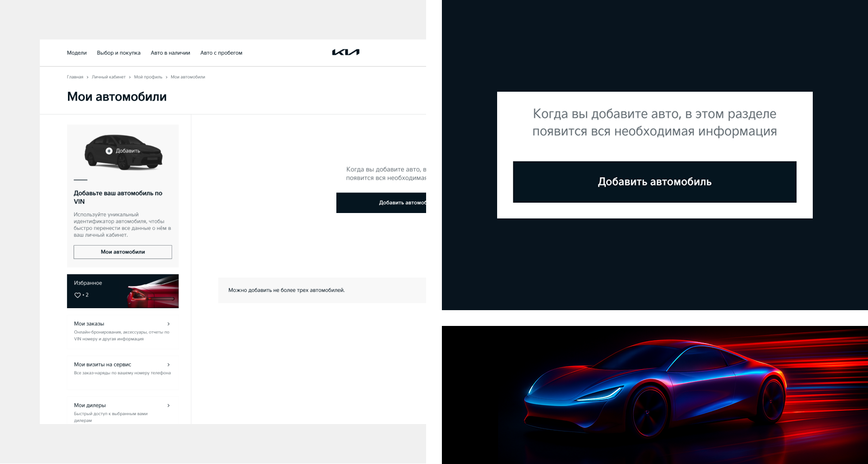Click the dark sedan car thumbnail
The width and height of the screenshot is (868, 464).
[x=123, y=152]
